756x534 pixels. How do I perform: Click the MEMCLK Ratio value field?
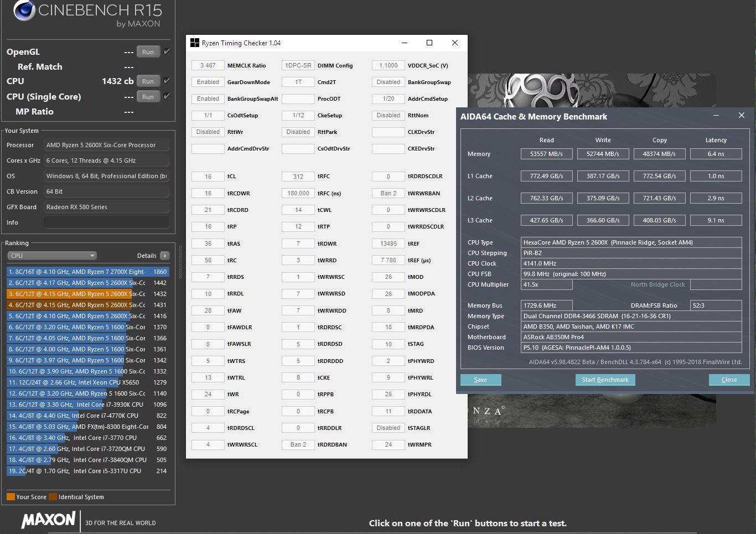click(208, 65)
